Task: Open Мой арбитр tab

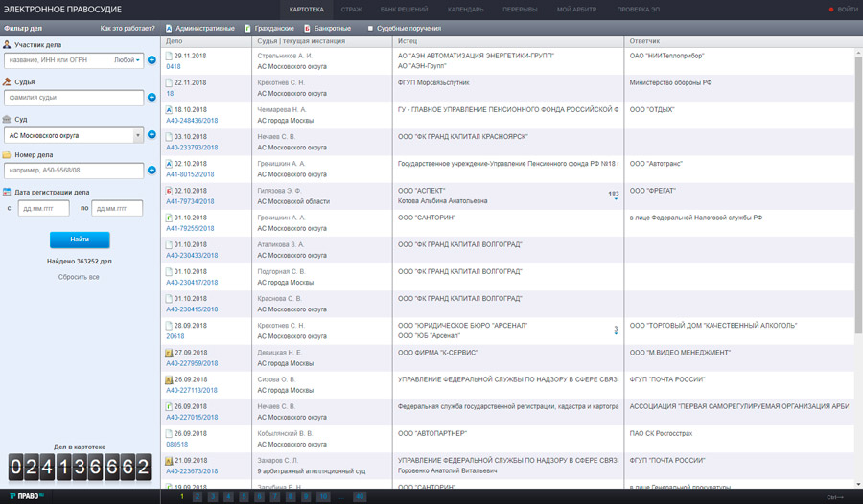Action: pyautogui.click(x=576, y=10)
